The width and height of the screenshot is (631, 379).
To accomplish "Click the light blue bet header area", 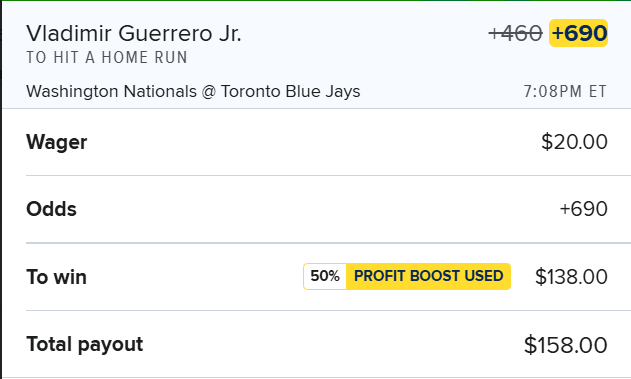I will (317, 55).
